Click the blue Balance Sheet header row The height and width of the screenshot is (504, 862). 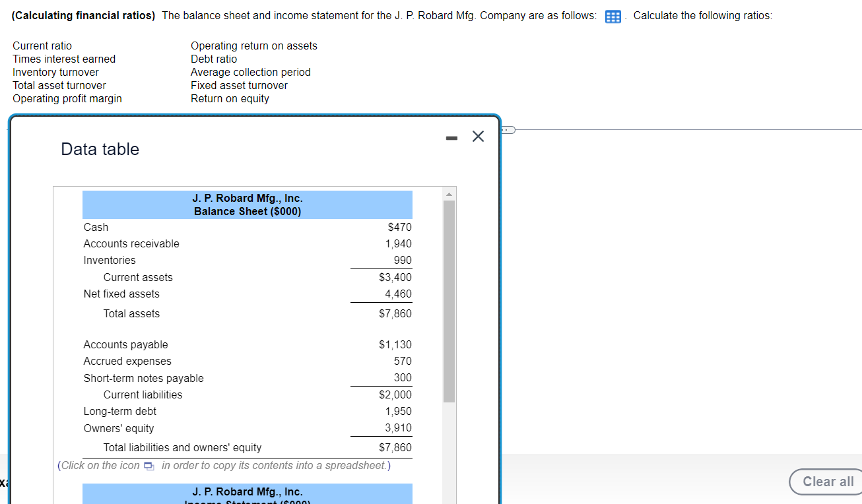click(247, 205)
